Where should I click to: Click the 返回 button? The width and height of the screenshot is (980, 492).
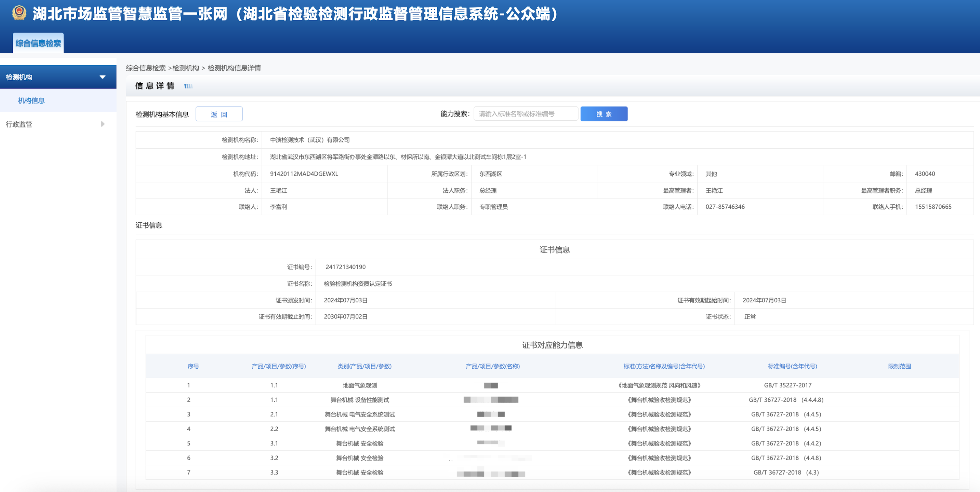tap(219, 114)
